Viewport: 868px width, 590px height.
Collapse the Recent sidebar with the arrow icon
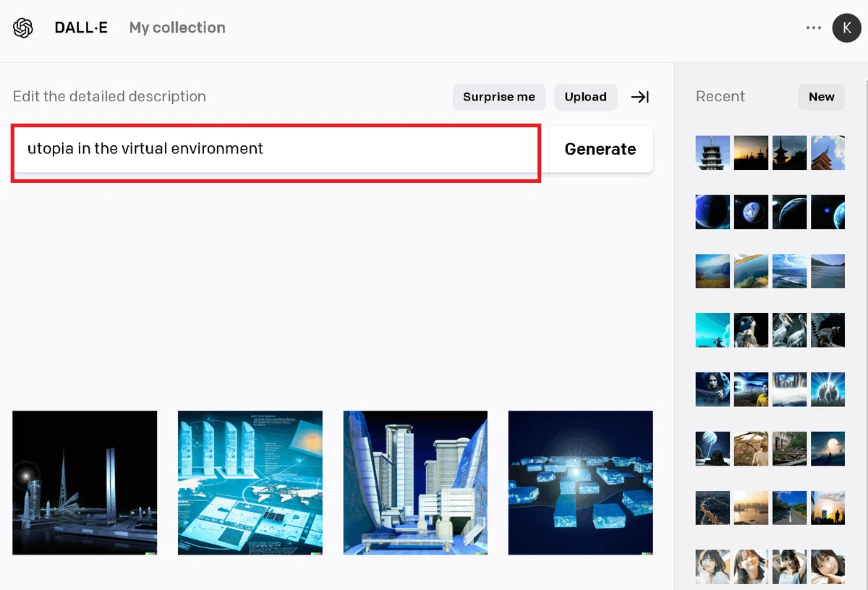pos(640,97)
